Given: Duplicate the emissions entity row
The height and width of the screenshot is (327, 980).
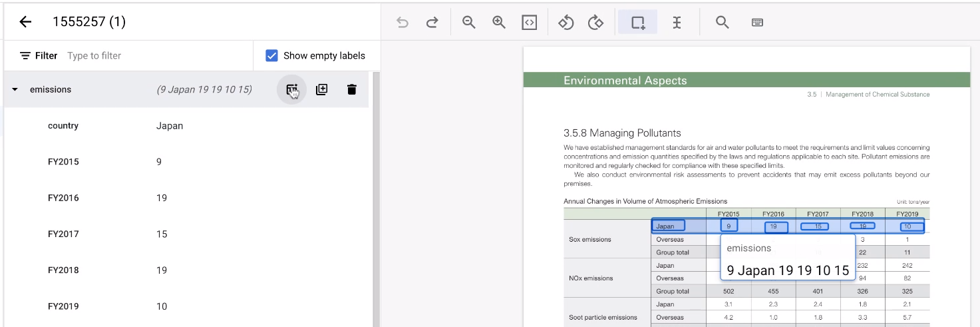Looking at the screenshot, I should 321,90.
